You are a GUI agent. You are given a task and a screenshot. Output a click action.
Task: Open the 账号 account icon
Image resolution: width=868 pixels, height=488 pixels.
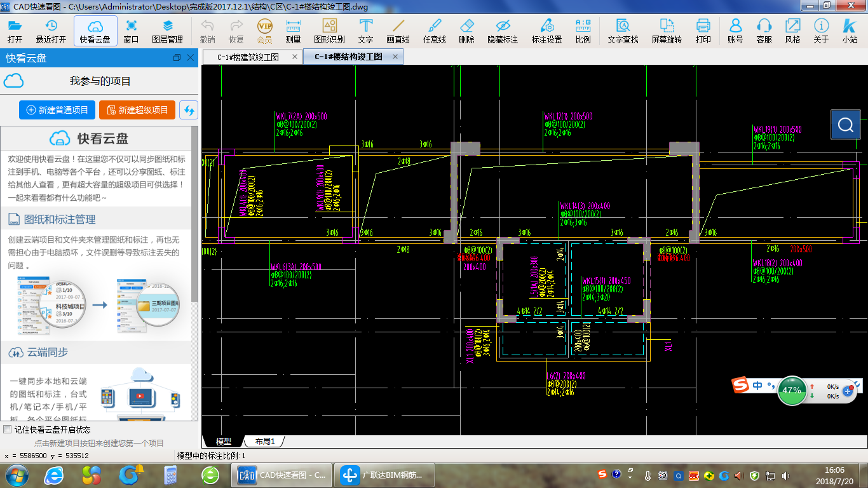click(735, 31)
